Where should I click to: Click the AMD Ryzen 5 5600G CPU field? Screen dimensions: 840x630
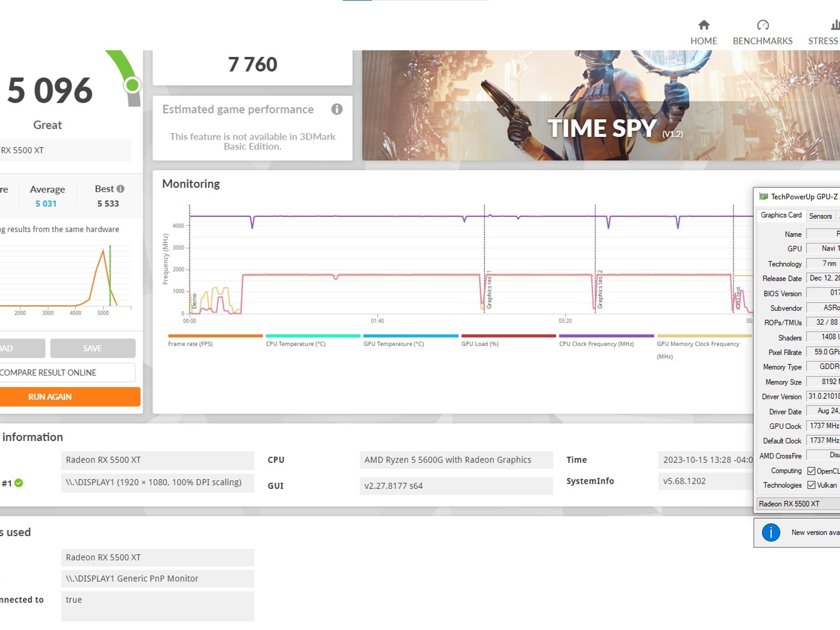tap(456, 460)
